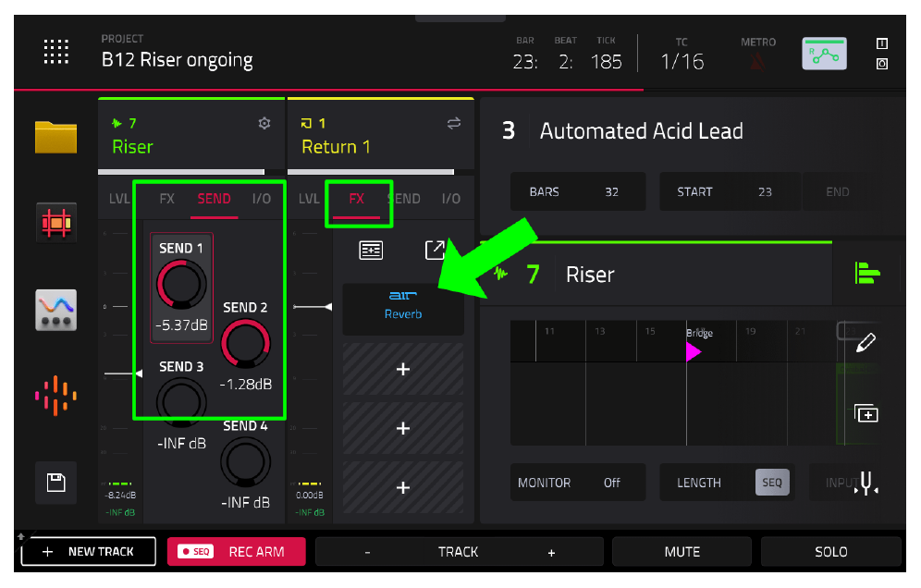Select the Automated Acid Lead sequence name

[x=642, y=130]
